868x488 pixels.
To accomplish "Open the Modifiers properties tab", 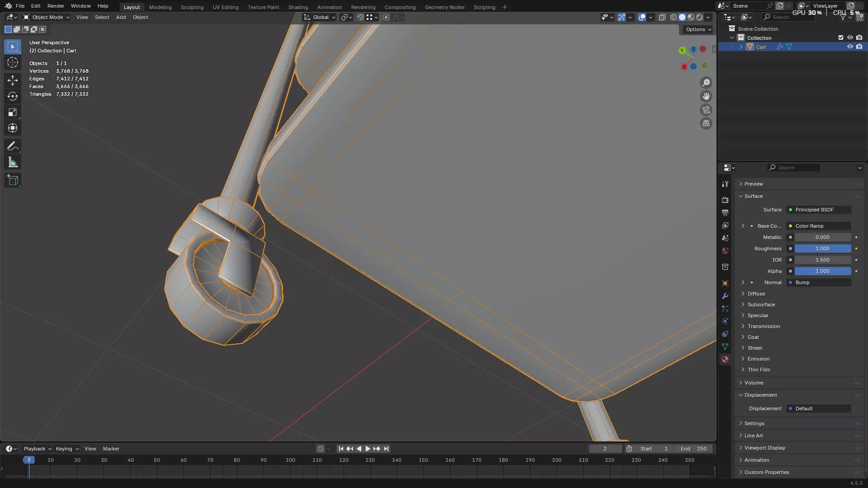I will [725, 296].
